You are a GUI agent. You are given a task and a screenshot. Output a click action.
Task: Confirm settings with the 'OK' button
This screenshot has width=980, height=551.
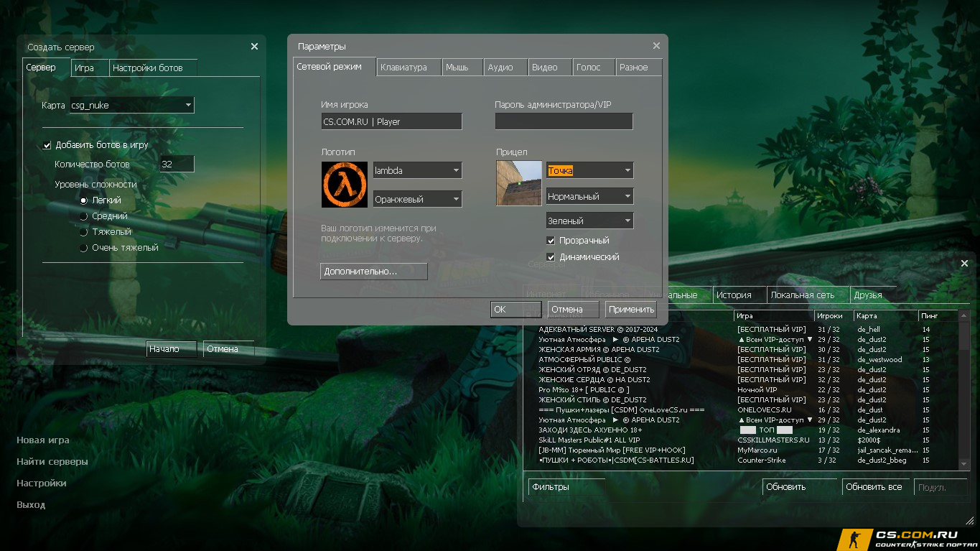pos(516,309)
